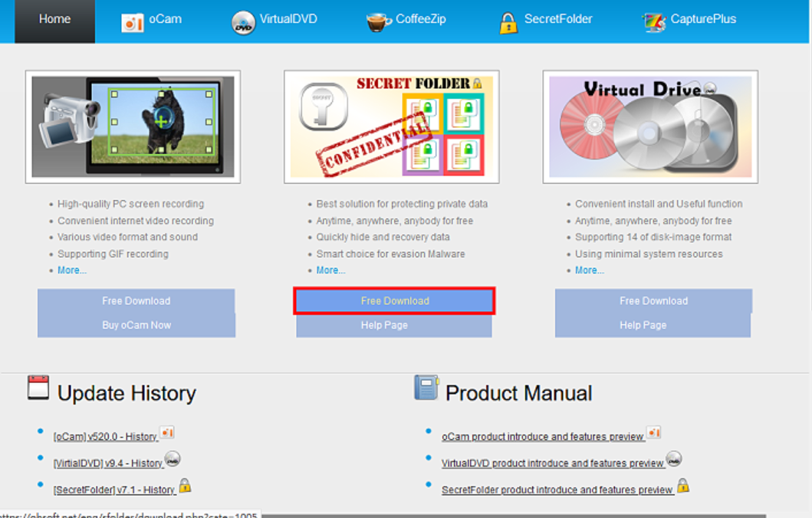Image resolution: width=812 pixels, height=518 pixels.
Task: Click the Update History calendar icon
Action: [38, 388]
